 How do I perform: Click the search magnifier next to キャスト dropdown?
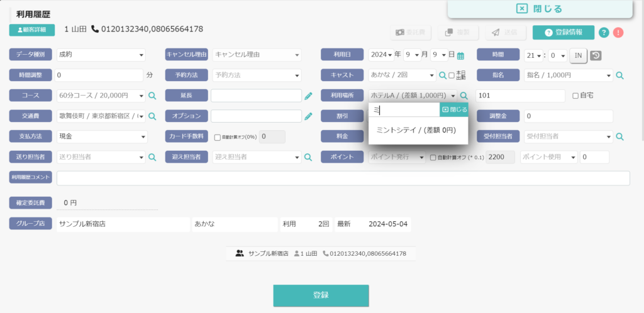click(442, 75)
